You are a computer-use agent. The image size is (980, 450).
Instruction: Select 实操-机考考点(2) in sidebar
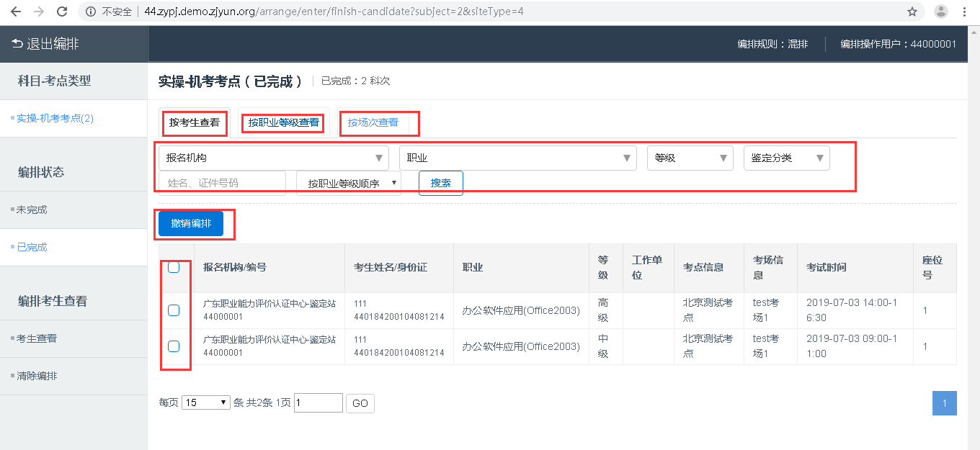click(x=55, y=118)
